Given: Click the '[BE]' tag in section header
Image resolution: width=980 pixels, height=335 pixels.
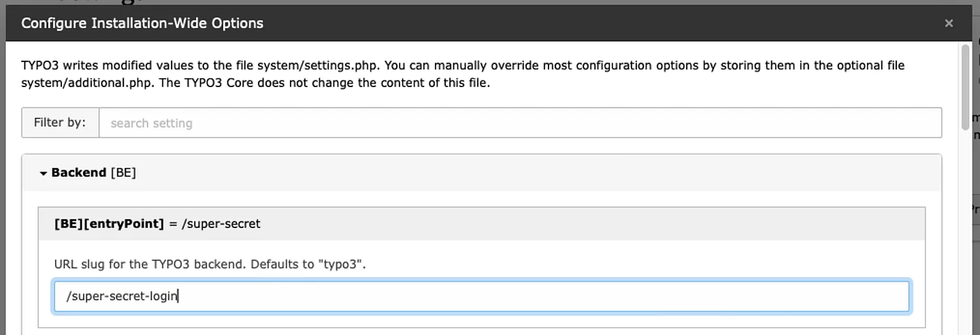Looking at the screenshot, I should pyautogui.click(x=123, y=173).
